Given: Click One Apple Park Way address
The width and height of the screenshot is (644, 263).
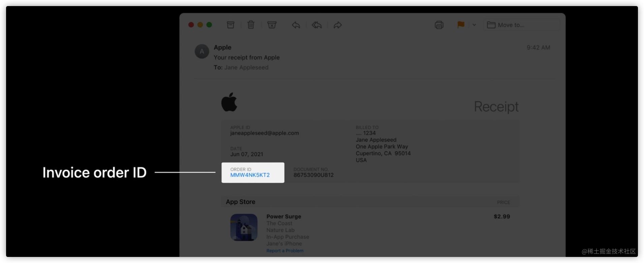Looking at the screenshot, I should coord(382,147).
